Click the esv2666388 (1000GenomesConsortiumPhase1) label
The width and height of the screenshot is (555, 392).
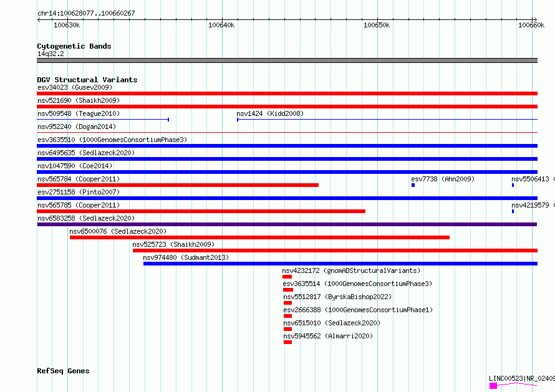point(358,310)
